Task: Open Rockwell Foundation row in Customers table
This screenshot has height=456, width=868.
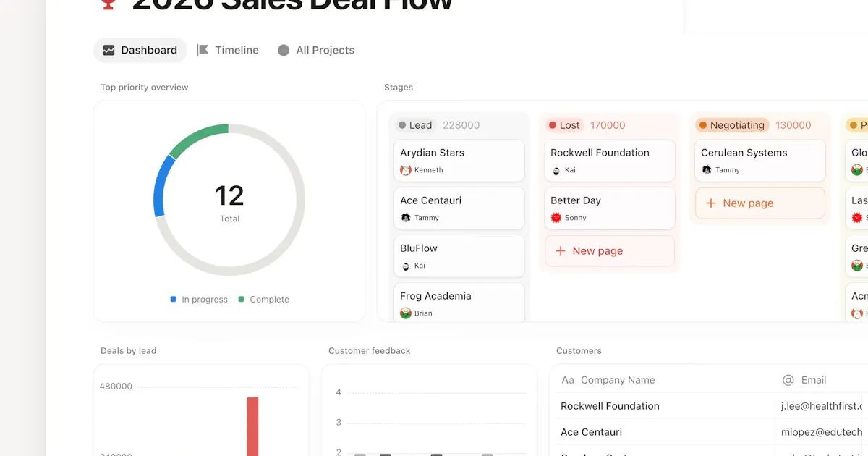Action: [610, 406]
